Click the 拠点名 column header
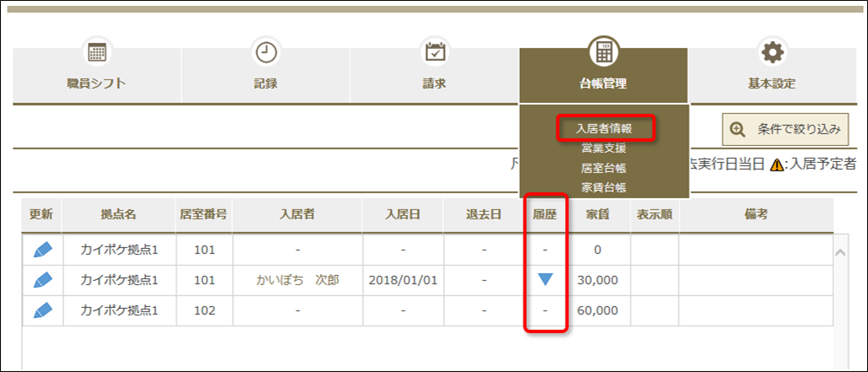Screen dimensions: 868x372 [118, 215]
